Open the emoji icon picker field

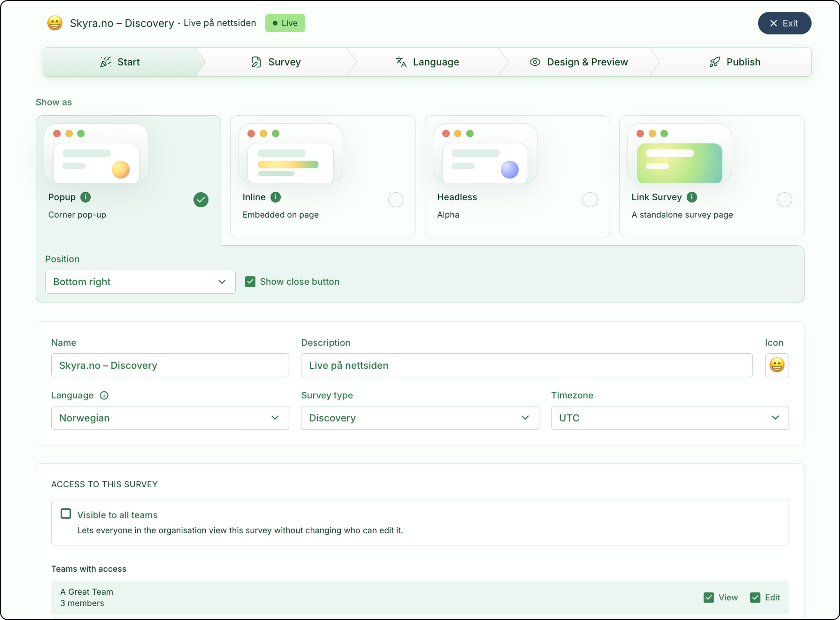[777, 365]
